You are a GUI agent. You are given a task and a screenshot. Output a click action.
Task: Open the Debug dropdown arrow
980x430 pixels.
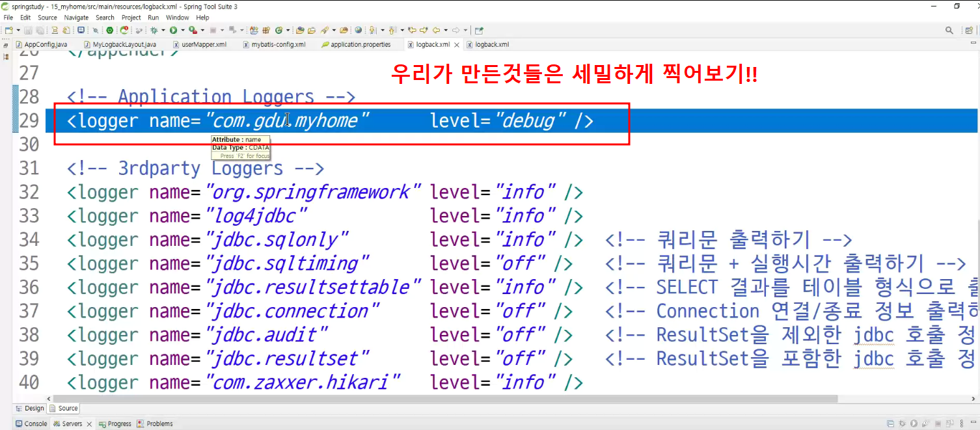163,30
